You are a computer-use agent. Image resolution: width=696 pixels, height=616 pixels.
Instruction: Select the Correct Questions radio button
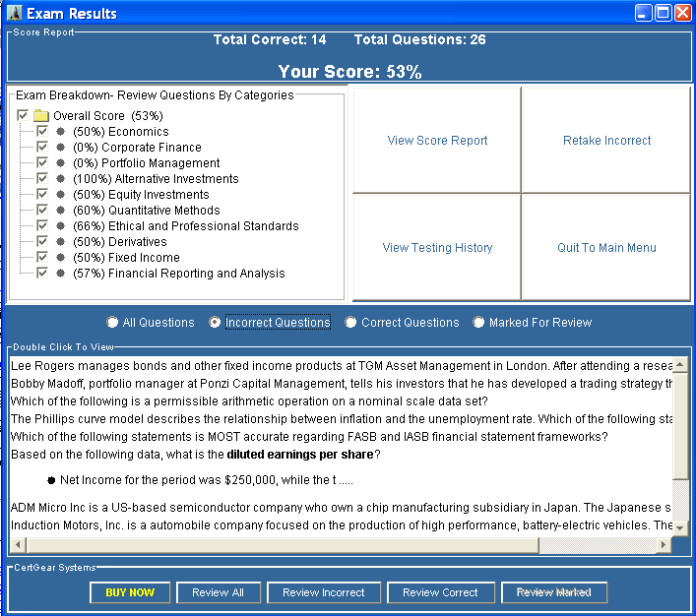point(350,322)
